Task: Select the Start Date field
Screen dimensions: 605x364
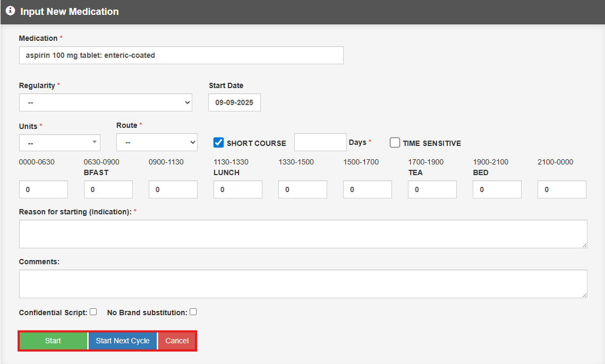Action: pyautogui.click(x=234, y=102)
